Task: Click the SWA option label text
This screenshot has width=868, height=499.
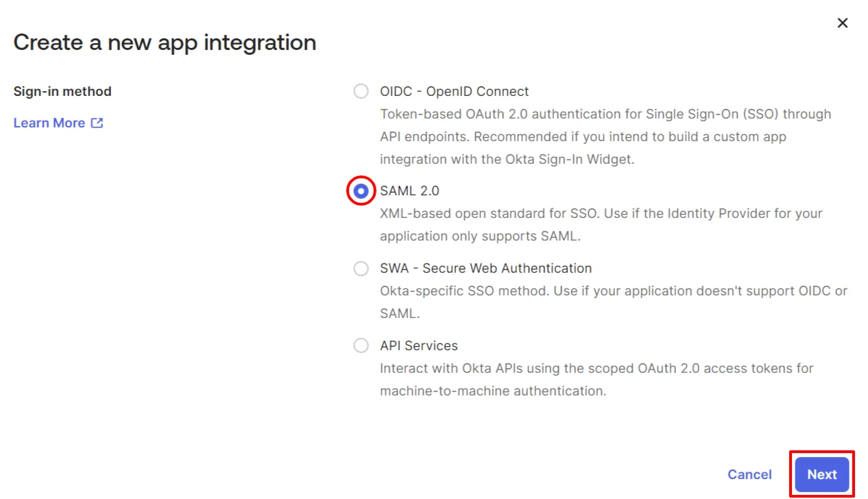Action: (485, 268)
